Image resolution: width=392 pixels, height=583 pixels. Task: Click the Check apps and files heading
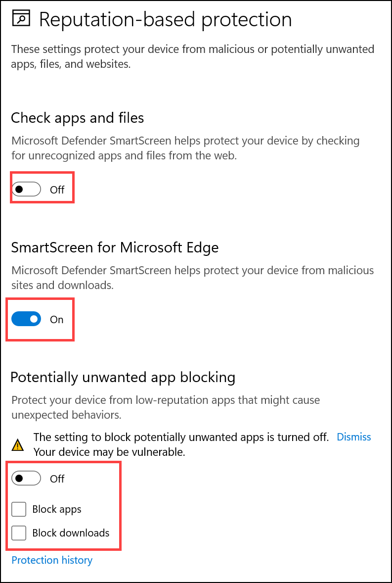[x=77, y=118]
